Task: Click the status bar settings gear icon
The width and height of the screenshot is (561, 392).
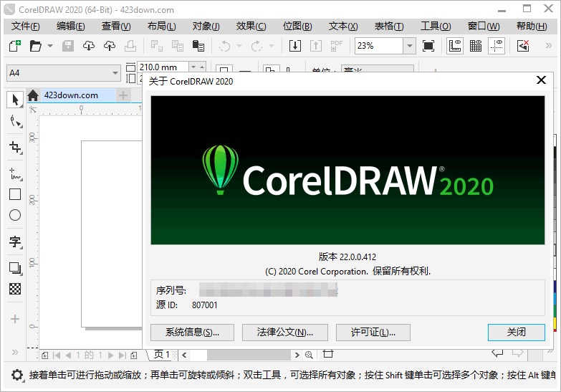Action: tap(16, 375)
